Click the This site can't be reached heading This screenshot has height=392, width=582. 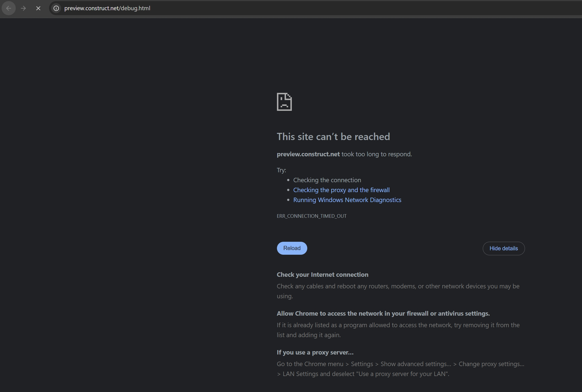[333, 136]
